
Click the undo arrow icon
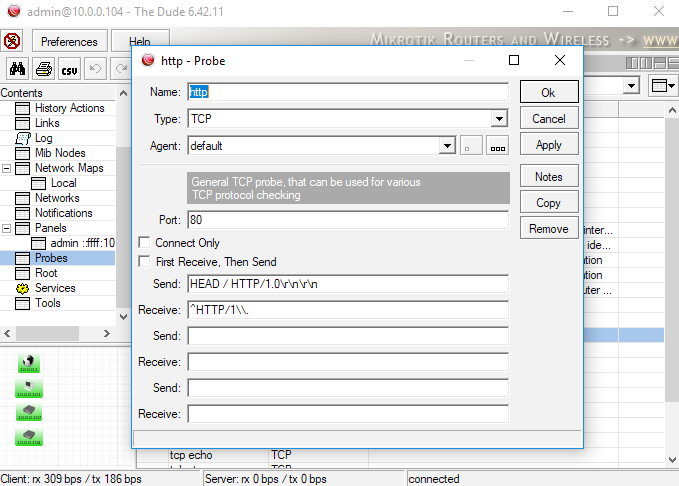[x=95, y=69]
